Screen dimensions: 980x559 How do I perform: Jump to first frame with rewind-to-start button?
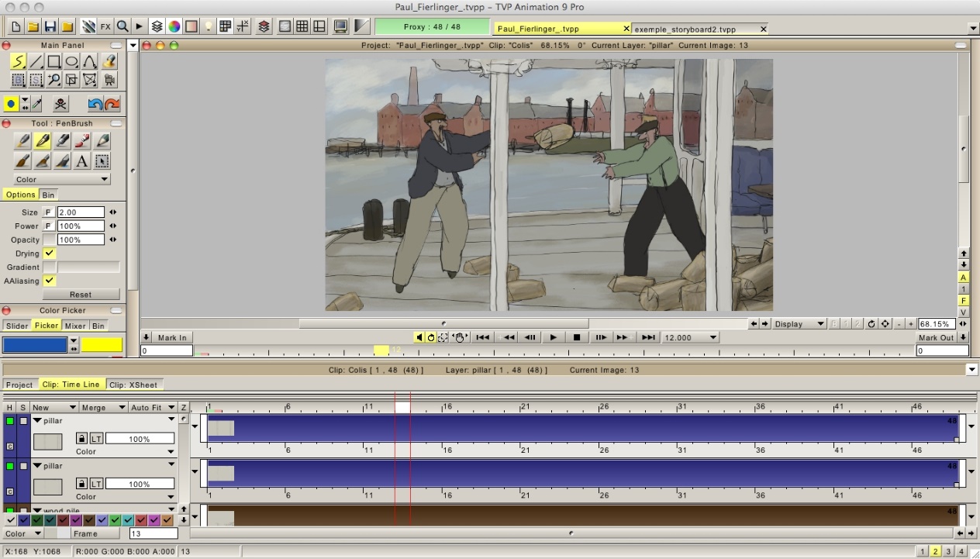pyautogui.click(x=482, y=337)
